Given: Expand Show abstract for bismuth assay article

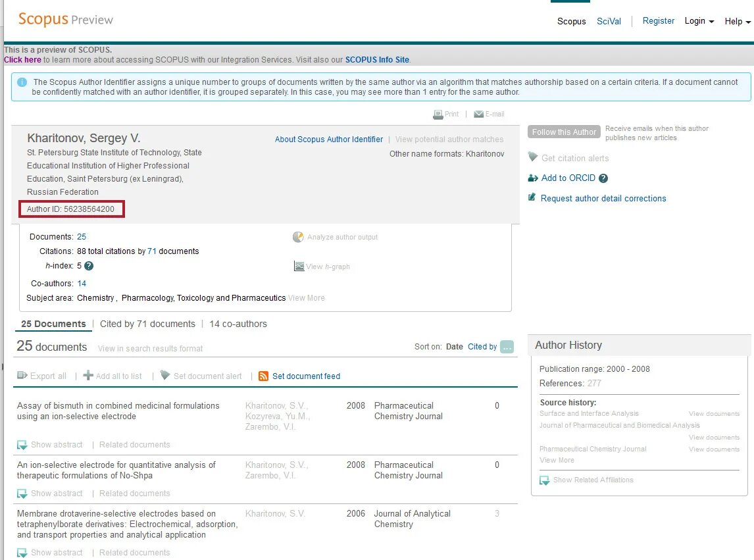Looking at the screenshot, I should point(57,445).
